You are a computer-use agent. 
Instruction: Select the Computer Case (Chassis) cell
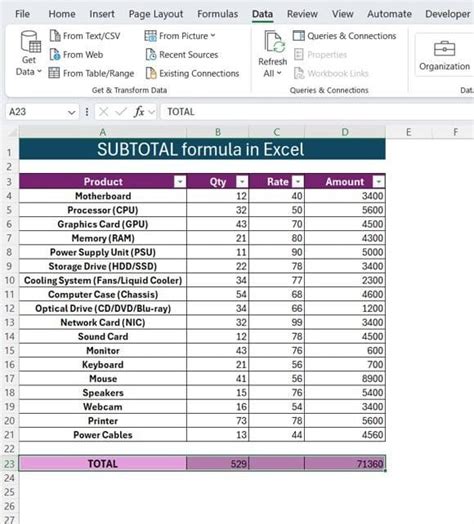(103, 294)
